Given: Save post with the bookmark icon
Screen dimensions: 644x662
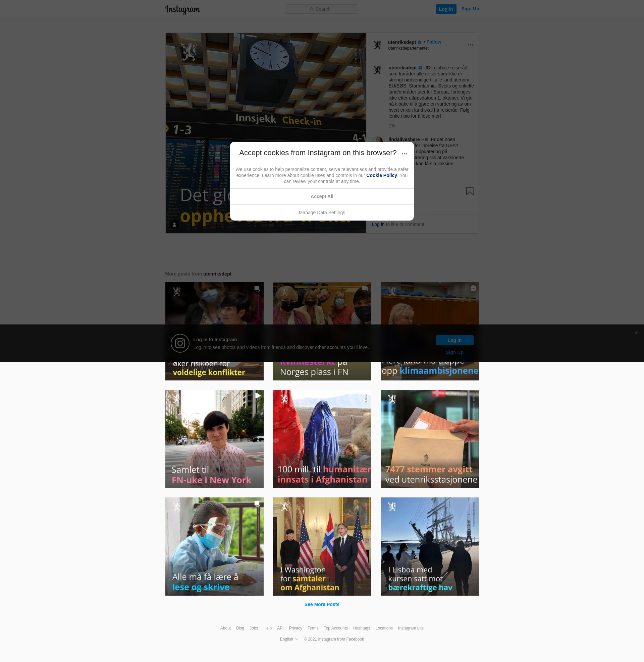Looking at the screenshot, I should click(x=470, y=191).
